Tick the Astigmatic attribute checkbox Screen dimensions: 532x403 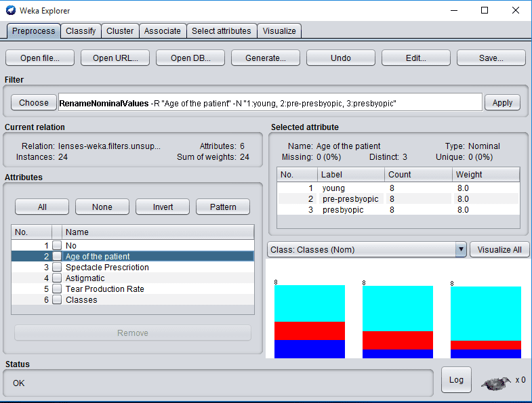(57, 278)
